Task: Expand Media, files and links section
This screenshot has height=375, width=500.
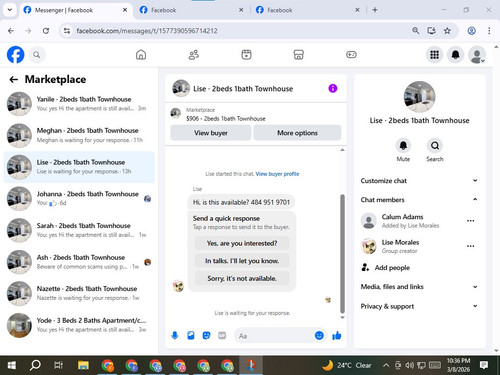Action: pos(419,287)
